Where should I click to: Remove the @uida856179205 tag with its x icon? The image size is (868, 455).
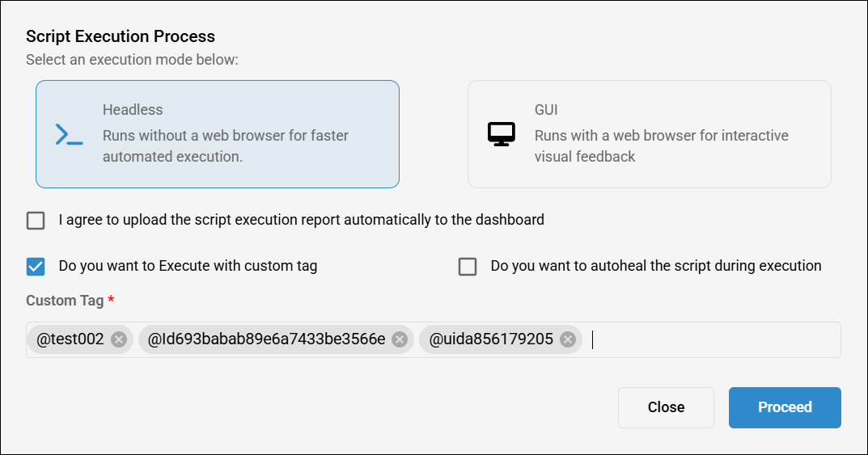567,339
